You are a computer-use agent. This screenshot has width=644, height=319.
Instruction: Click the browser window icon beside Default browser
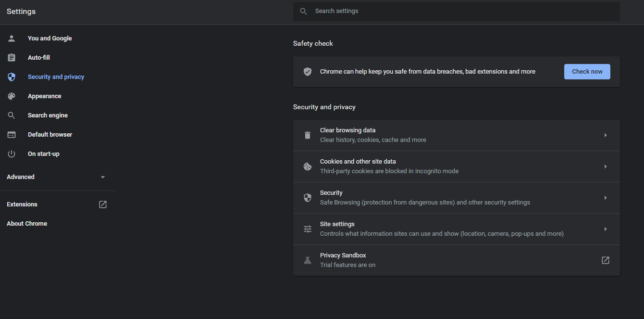click(x=12, y=135)
